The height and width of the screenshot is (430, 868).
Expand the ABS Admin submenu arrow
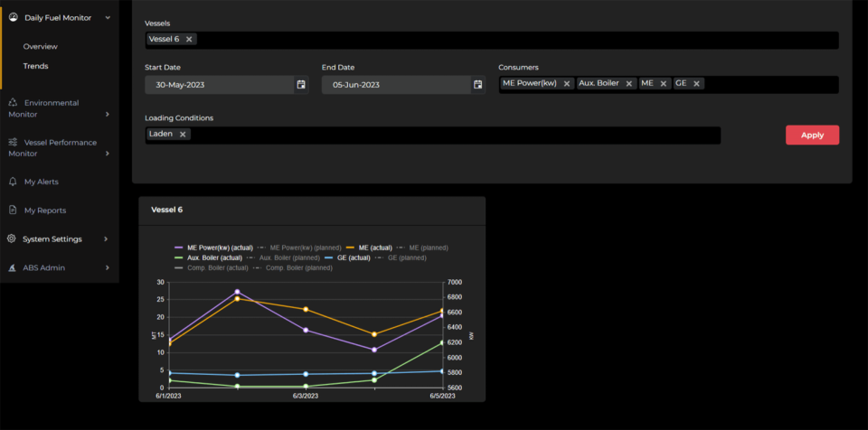(108, 268)
